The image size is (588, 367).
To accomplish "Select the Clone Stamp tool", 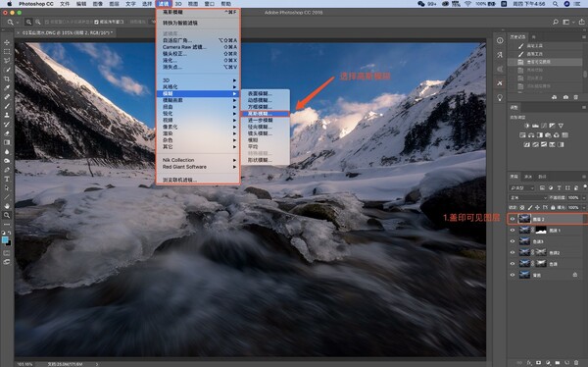I will point(7,115).
